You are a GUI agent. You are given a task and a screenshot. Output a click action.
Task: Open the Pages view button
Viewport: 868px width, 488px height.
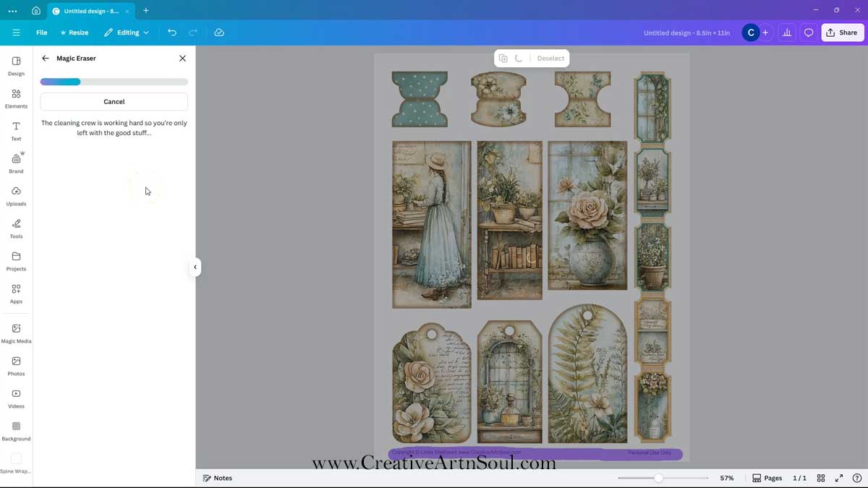coord(767,478)
